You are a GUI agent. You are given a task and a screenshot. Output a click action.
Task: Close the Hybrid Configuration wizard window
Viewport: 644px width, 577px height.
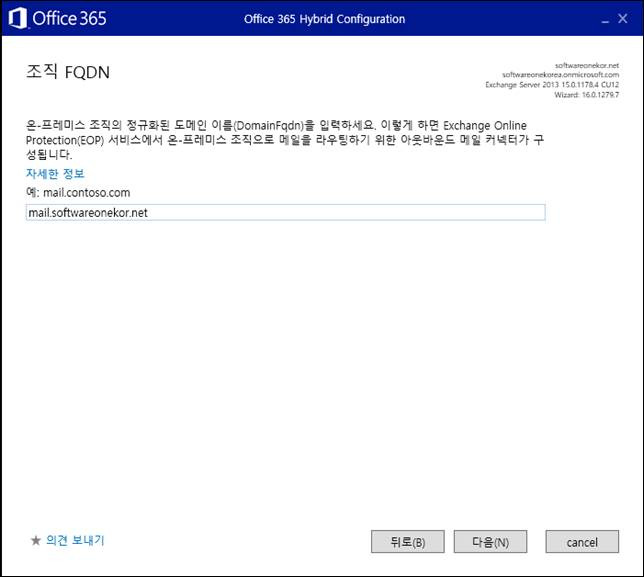tap(623, 18)
